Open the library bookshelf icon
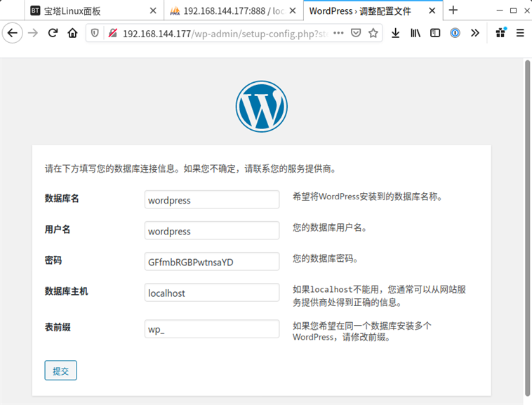This screenshot has height=405, width=532. [415, 33]
